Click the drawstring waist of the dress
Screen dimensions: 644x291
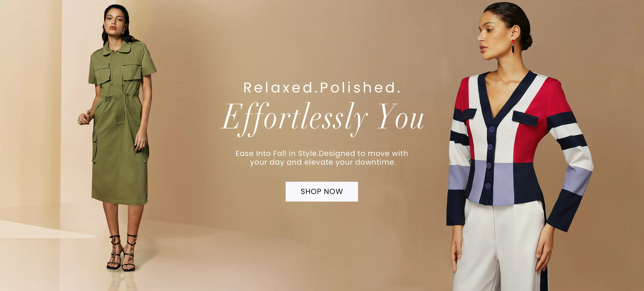[120, 96]
